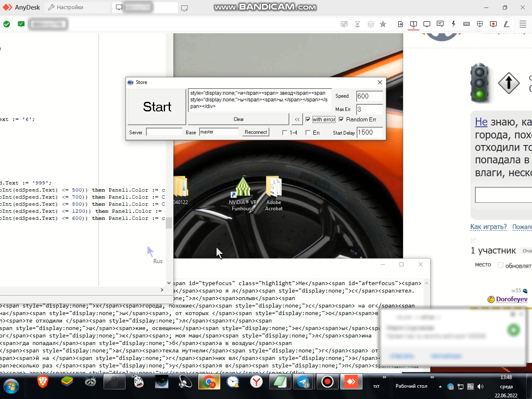Open BlueStacks from the taskbar

67,382
